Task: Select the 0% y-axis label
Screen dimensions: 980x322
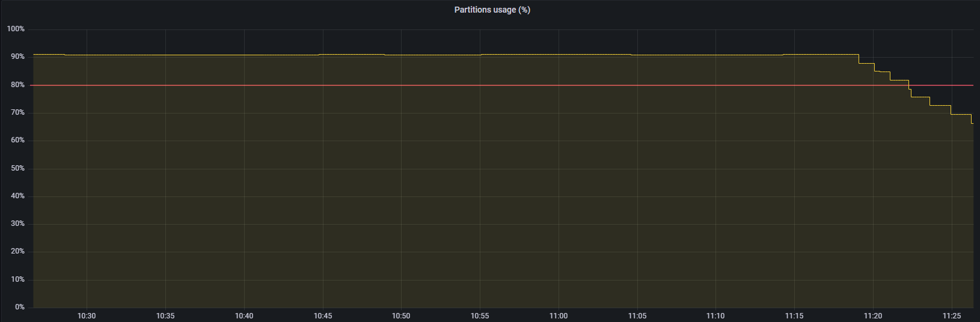Action: pos(20,307)
